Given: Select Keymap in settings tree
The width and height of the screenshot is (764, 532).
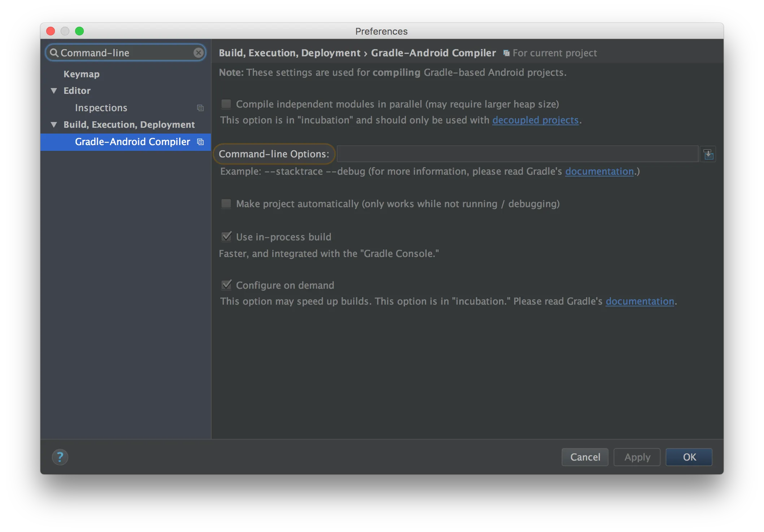Looking at the screenshot, I should (82, 74).
